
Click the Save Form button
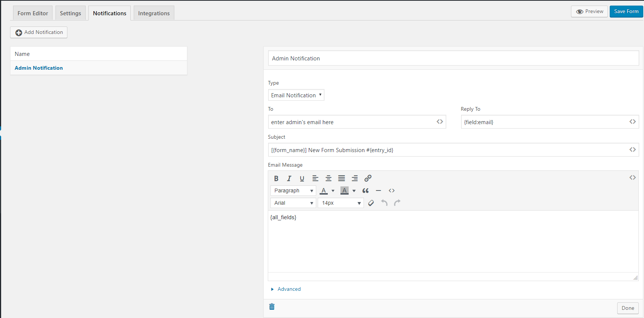pos(626,12)
